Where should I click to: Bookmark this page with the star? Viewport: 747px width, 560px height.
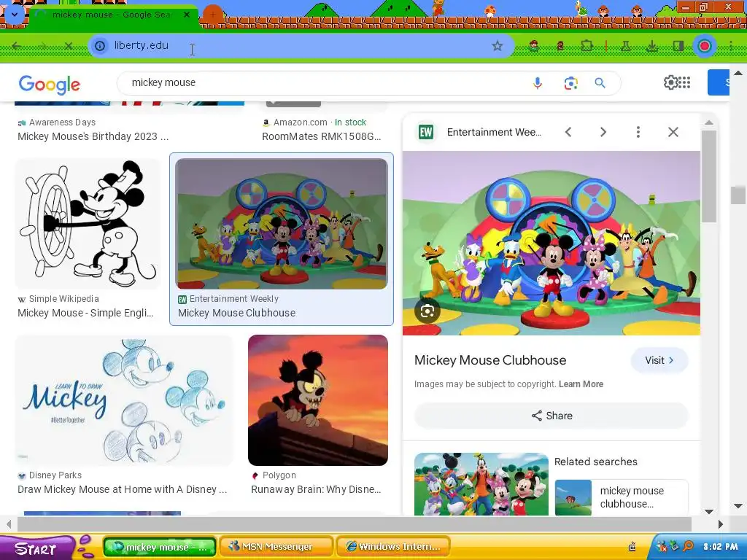498,46
